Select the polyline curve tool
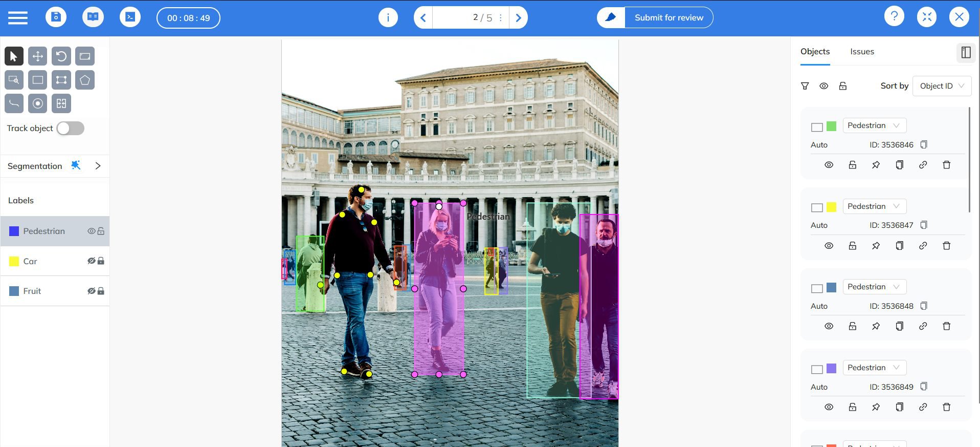 click(x=14, y=103)
